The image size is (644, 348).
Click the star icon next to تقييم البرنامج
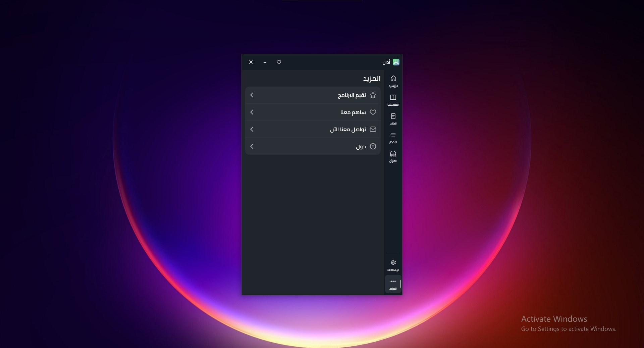(x=373, y=95)
